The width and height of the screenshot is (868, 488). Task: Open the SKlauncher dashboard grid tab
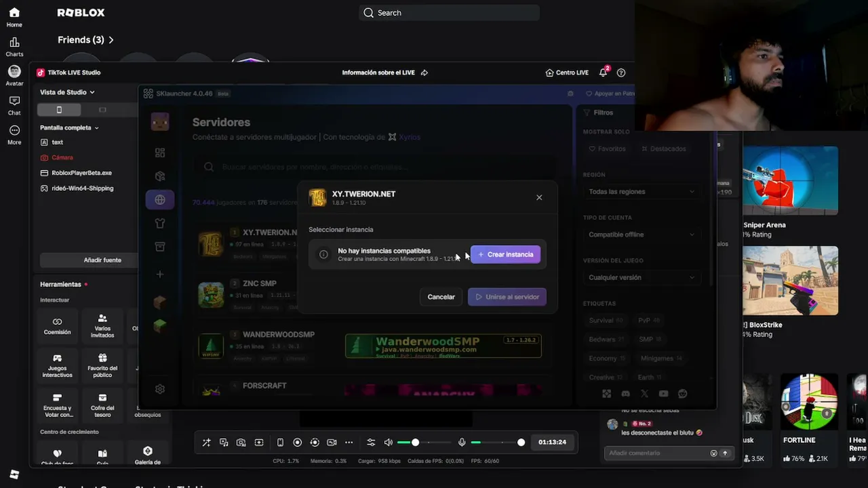[160, 153]
